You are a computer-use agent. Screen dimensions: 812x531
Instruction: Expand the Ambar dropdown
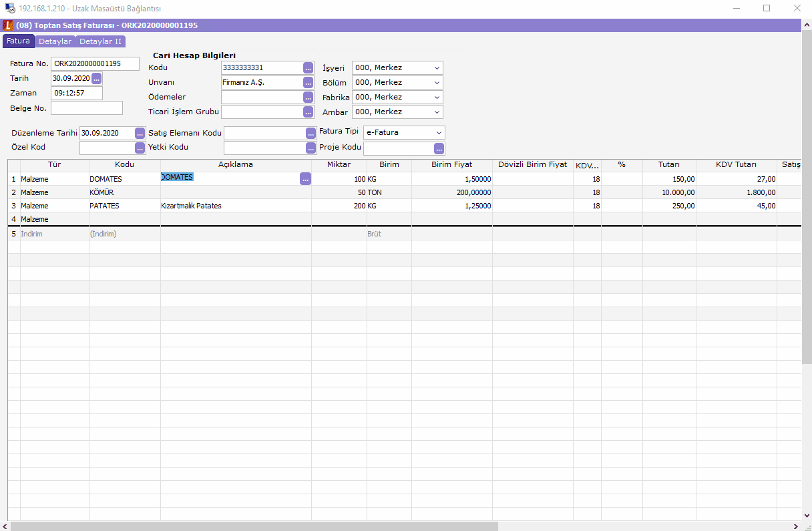click(x=437, y=112)
